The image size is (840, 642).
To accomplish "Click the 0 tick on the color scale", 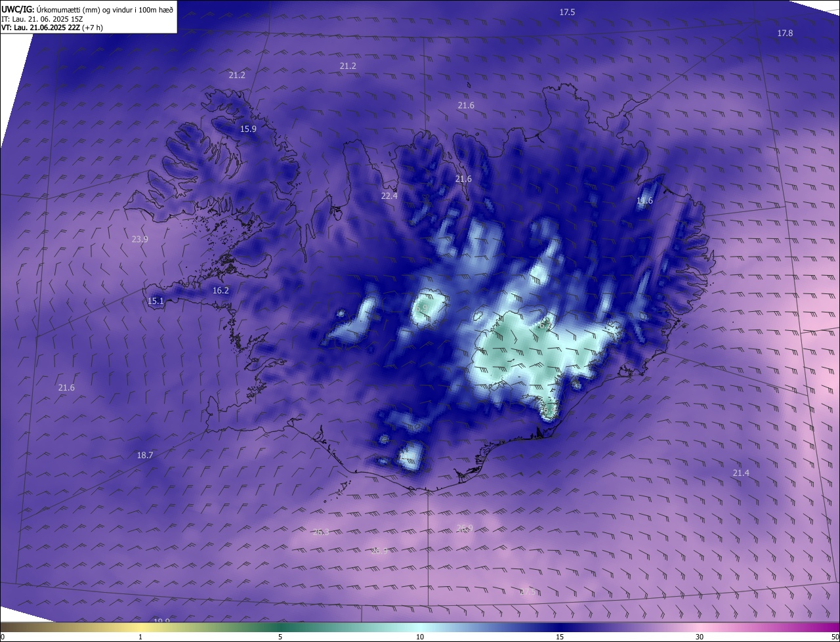I will point(3,637).
